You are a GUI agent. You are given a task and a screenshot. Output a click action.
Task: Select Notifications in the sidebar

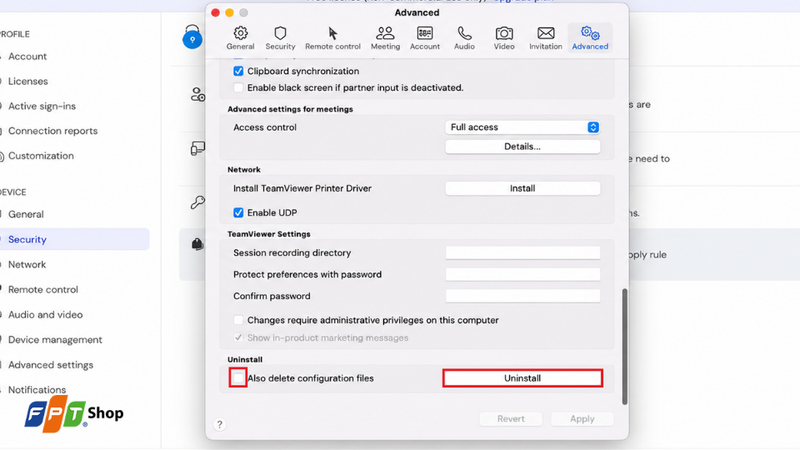[x=37, y=390]
